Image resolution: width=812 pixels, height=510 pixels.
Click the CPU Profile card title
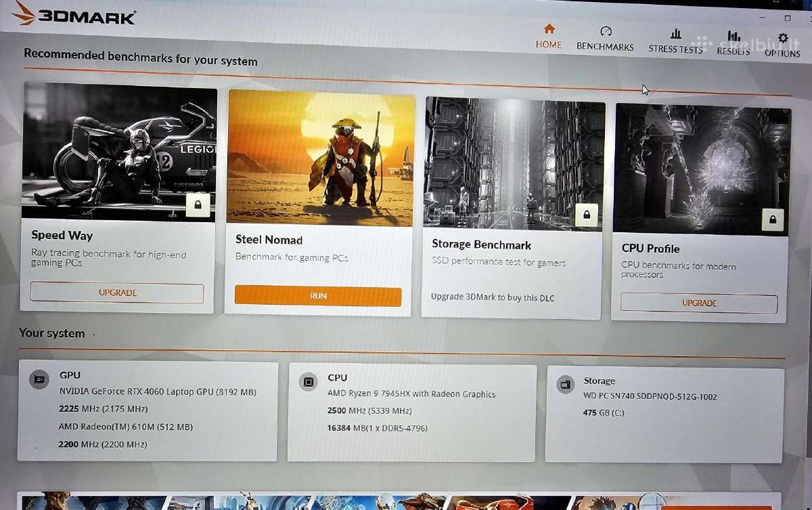click(651, 249)
